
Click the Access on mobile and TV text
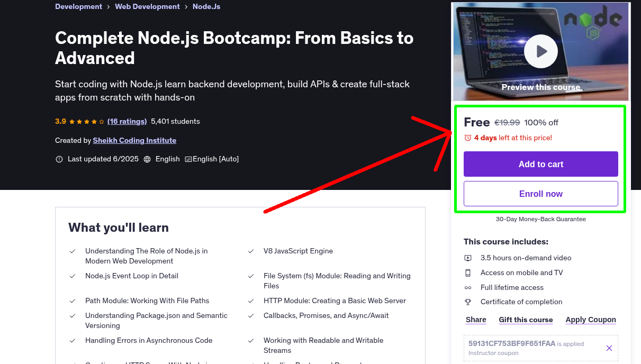click(x=522, y=273)
